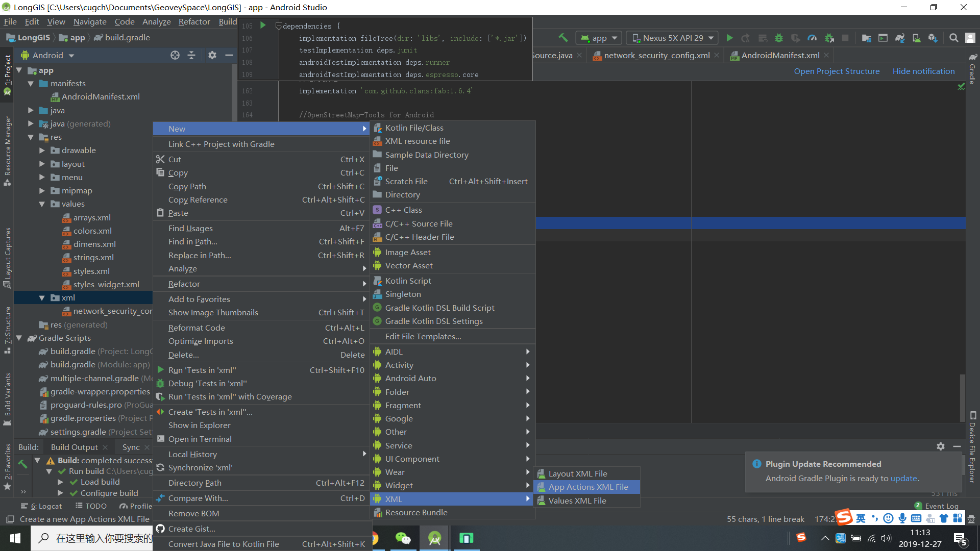Click Sync Project with Gradle Files icon
Viewport: 980px width, 551px height.
tap(900, 38)
